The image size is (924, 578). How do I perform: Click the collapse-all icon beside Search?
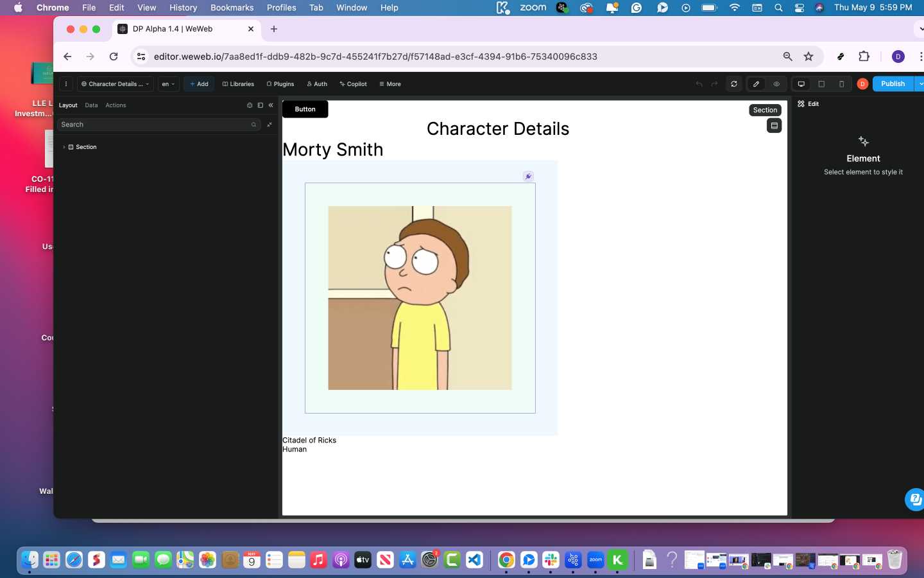pos(269,125)
